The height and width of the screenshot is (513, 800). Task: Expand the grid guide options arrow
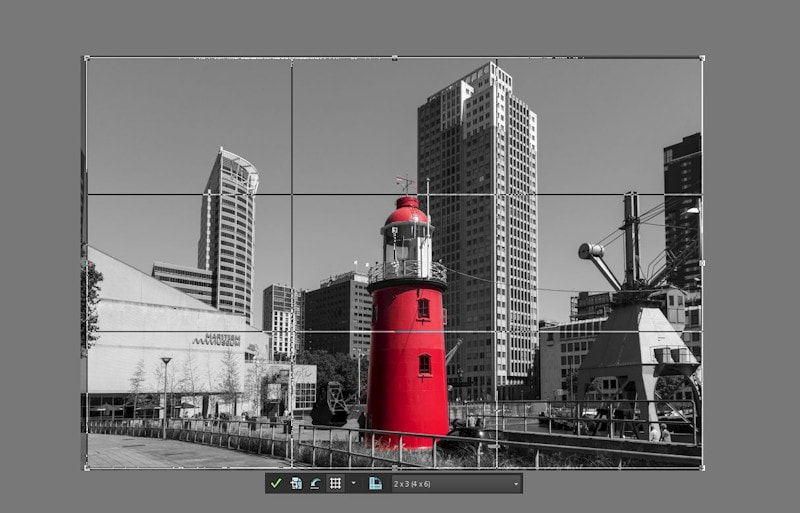coord(353,483)
